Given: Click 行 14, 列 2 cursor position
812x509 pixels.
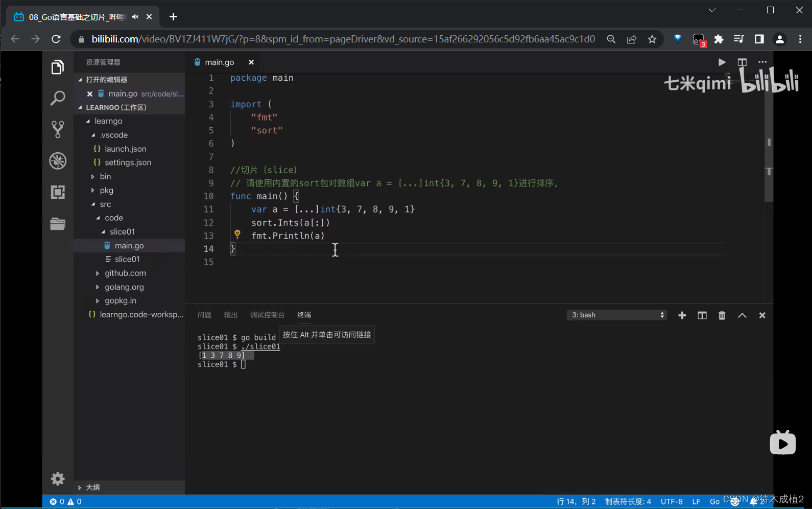Looking at the screenshot, I should [576, 502].
